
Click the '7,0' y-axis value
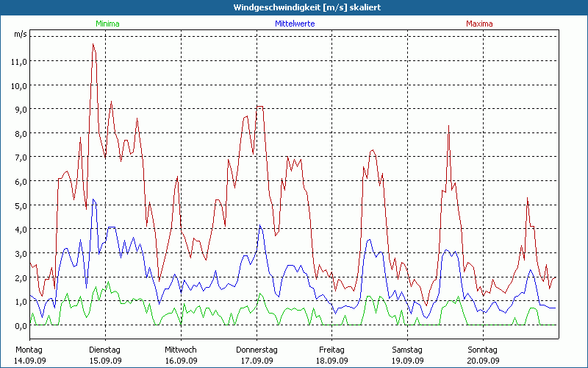click(21, 158)
